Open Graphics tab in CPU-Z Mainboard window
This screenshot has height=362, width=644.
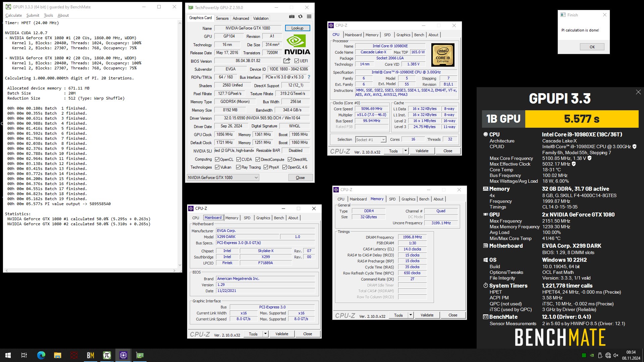(x=263, y=218)
